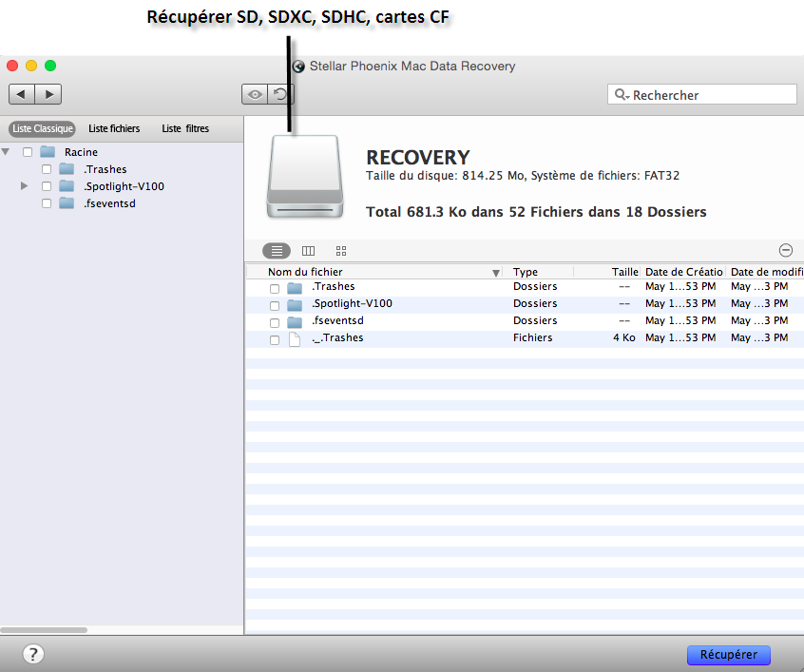The image size is (804, 672).
Task: Check .fseventsd checkbox in file table
Action: point(275,322)
